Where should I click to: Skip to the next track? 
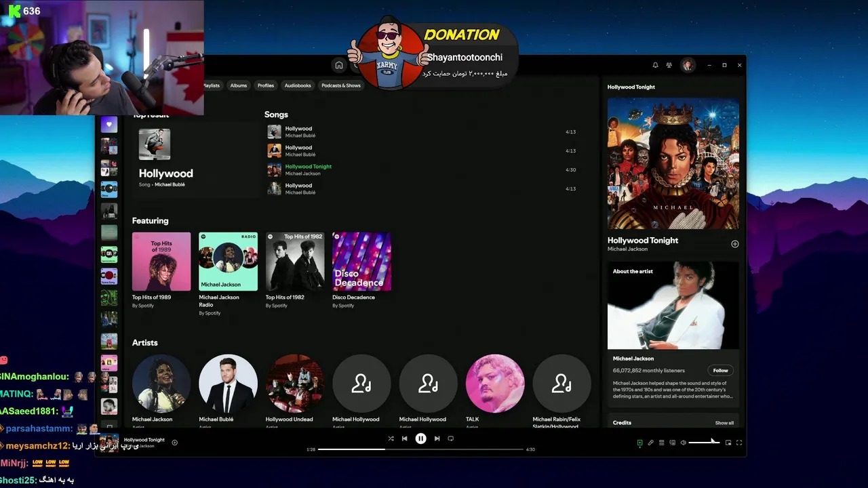[x=437, y=439]
